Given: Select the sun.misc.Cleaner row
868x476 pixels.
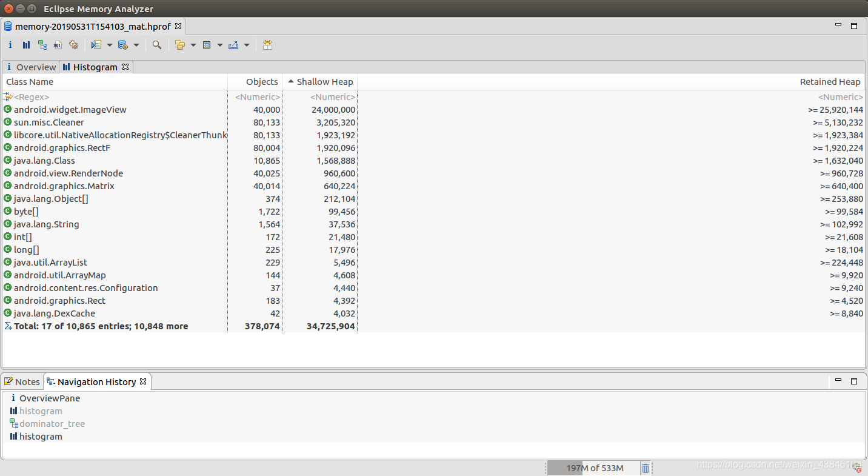Looking at the screenshot, I should click(434, 122).
